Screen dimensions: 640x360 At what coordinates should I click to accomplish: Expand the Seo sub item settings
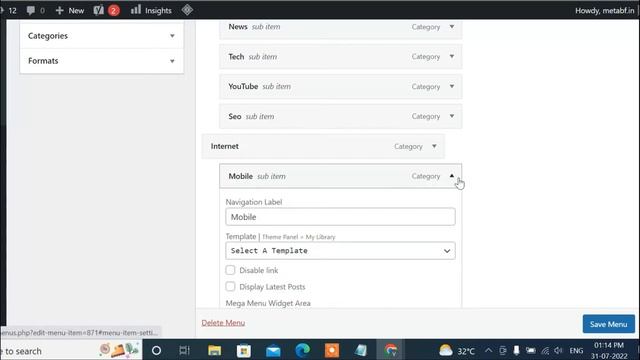pos(452,116)
